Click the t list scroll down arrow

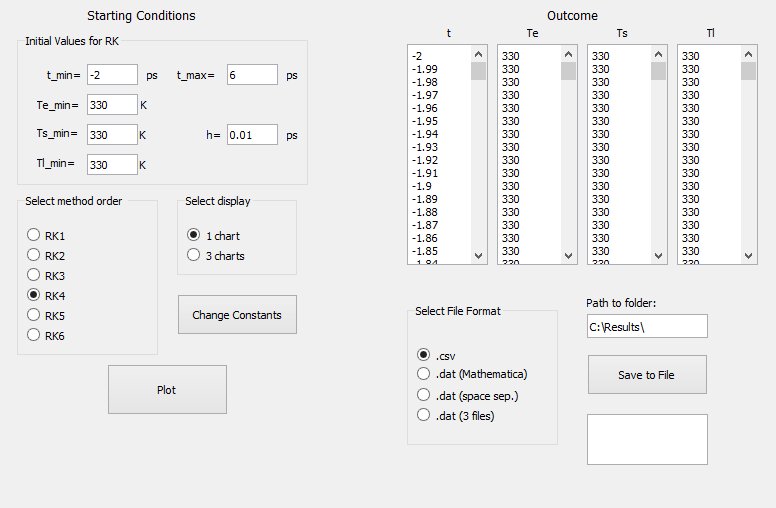coord(478,256)
